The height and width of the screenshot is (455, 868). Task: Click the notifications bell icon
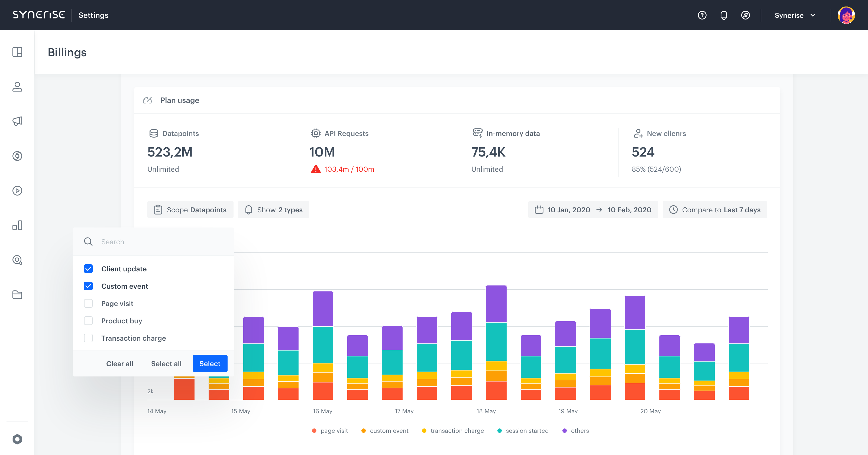pyautogui.click(x=723, y=15)
